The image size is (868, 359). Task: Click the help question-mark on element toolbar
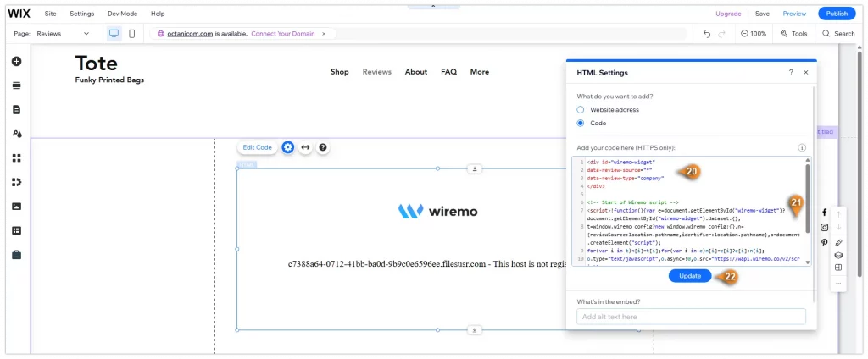point(323,147)
